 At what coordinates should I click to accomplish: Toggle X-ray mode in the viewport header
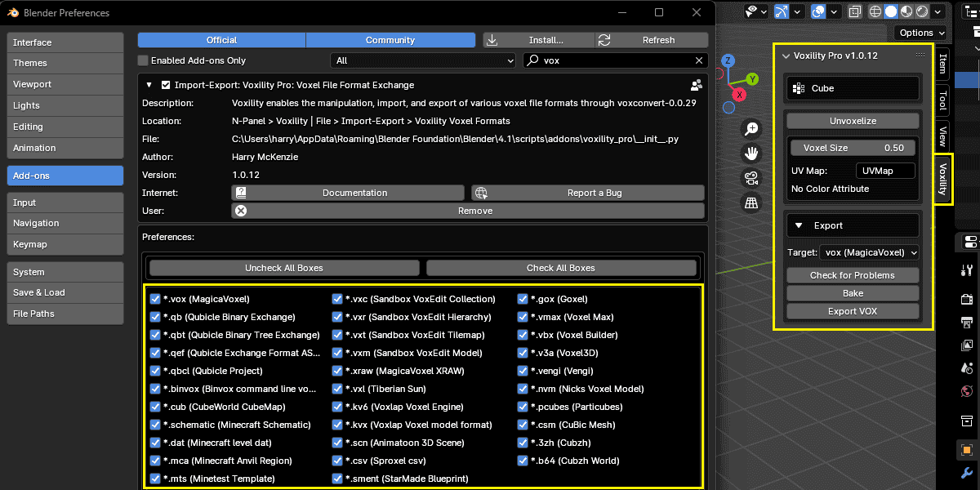pos(855,11)
